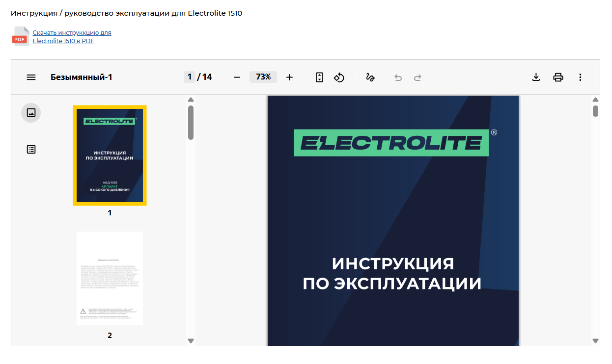
Task: Click the document title Безымянный-1
Action: (x=82, y=77)
